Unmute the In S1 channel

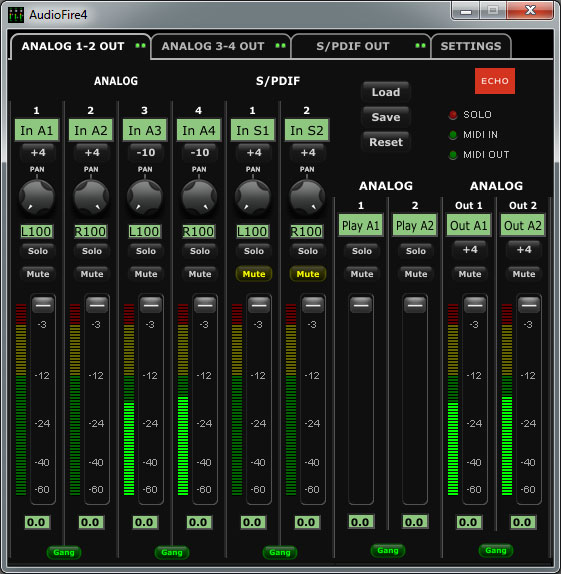tap(254, 274)
